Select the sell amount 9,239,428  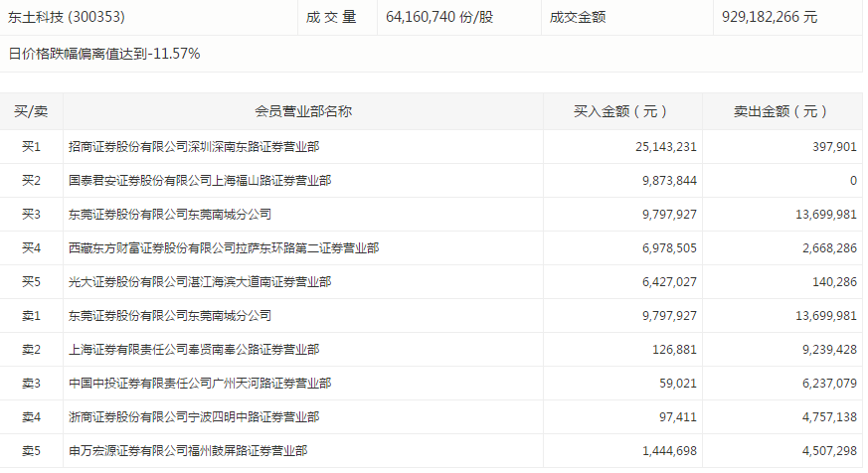point(830,349)
